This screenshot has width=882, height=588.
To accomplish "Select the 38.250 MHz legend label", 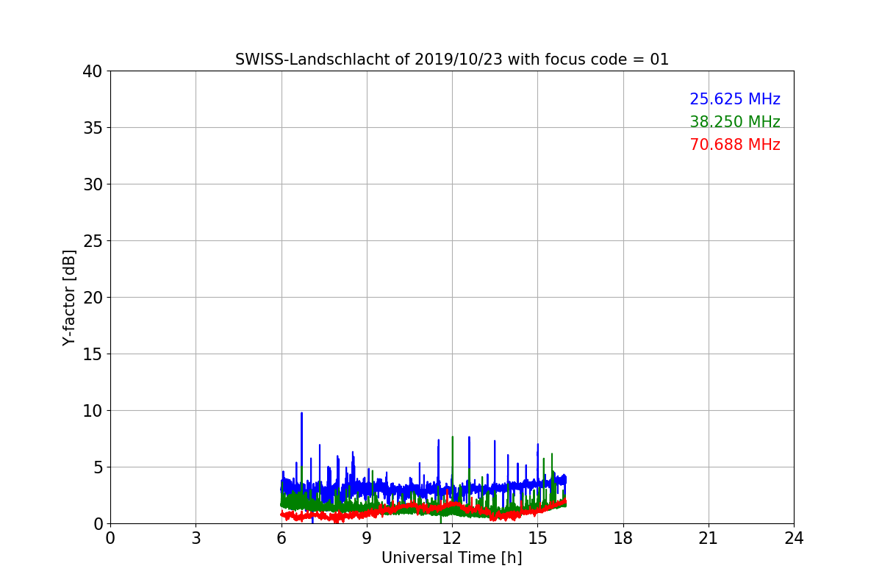I will tap(735, 122).
